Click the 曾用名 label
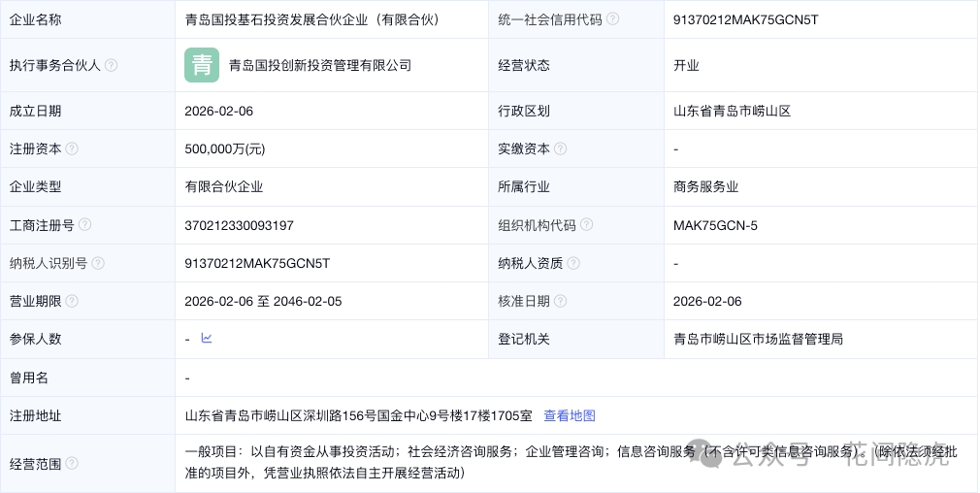Image resolution: width=980 pixels, height=493 pixels. pos(29,378)
